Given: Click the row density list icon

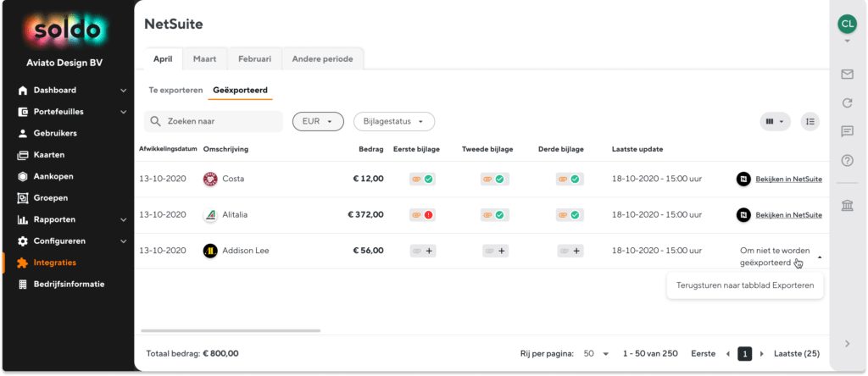Looking at the screenshot, I should coord(810,121).
